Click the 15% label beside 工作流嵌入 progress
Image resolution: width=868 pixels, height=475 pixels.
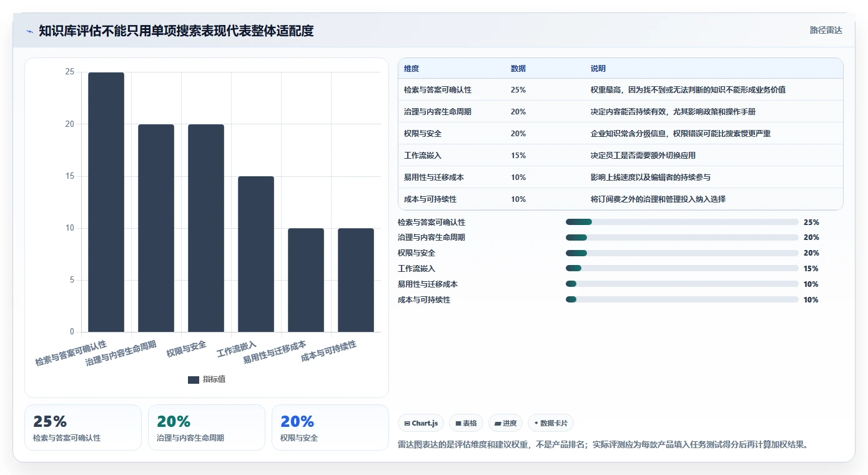pyautogui.click(x=811, y=269)
